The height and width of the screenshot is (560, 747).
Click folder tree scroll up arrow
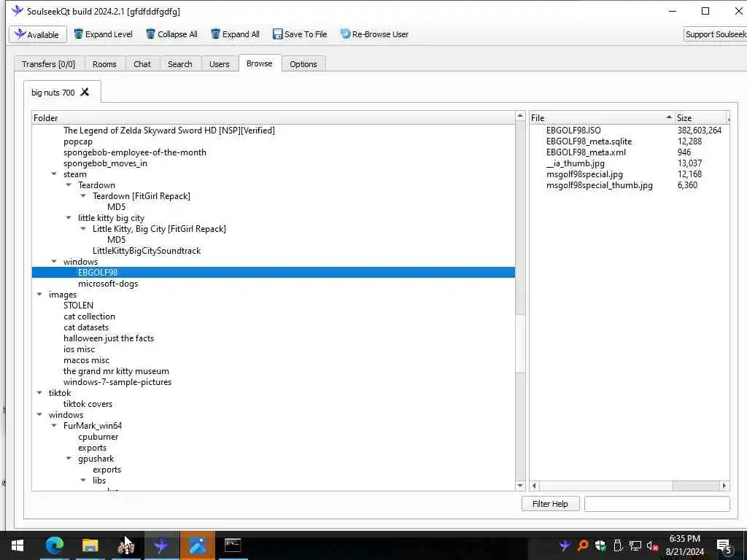[520, 116]
